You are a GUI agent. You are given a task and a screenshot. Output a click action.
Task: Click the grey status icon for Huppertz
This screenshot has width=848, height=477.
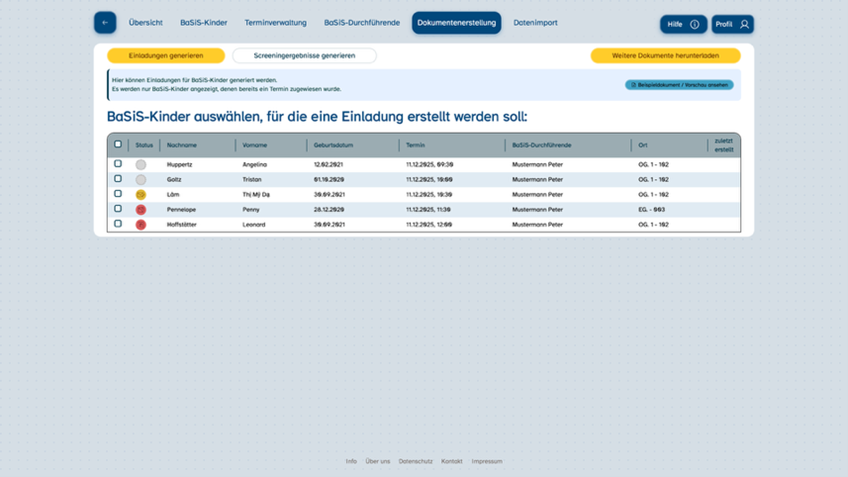141,165
